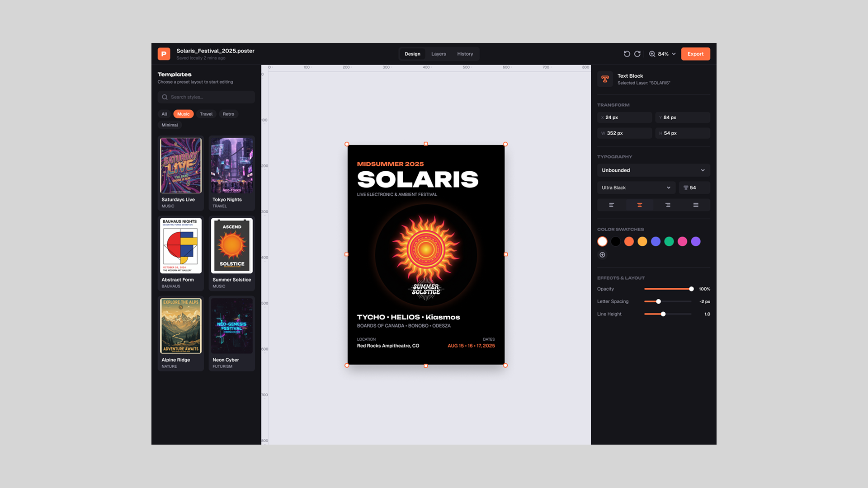Image resolution: width=868 pixels, height=488 pixels.
Task: Select BOARDS OF CANADA • BONOBO • ODESZA text
Action: (404, 326)
